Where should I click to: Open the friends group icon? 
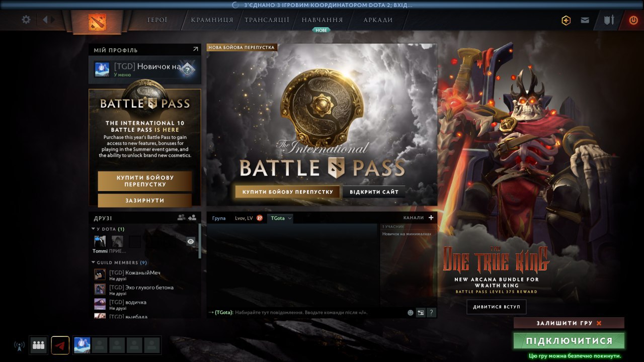tap(181, 218)
